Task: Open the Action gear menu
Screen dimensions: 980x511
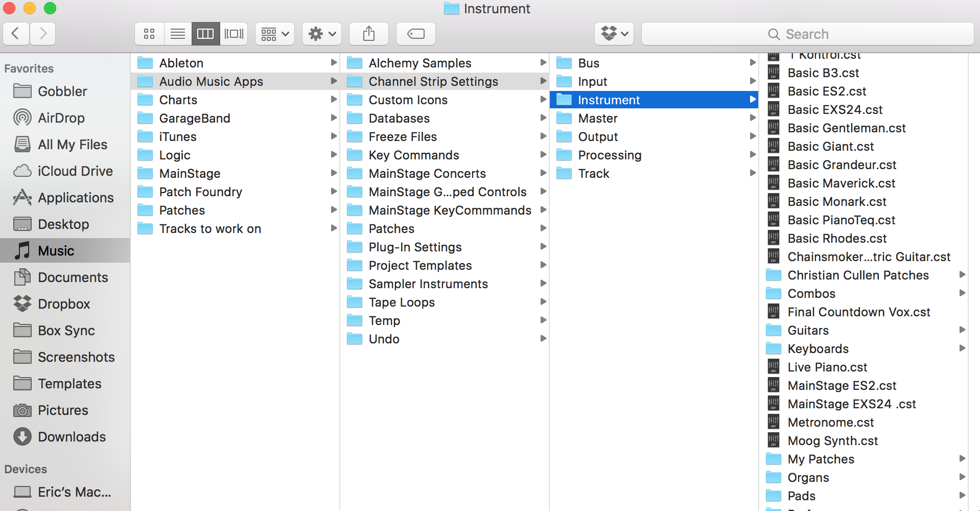Action: point(322,34)
